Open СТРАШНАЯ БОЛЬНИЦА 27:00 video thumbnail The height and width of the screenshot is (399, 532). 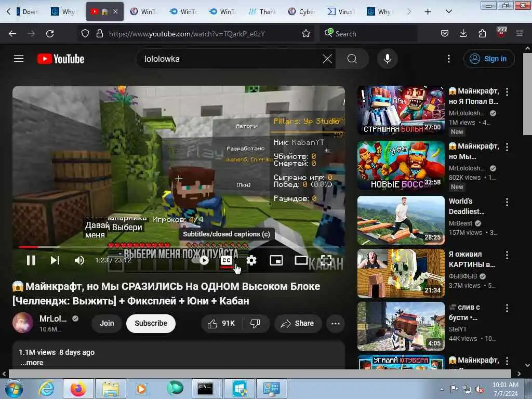401,110
